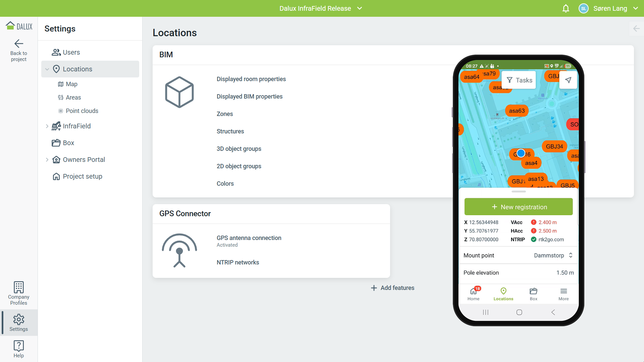Open the Søren Lang user menu chevron
644x362 pixels.
(x=636, y=8)
